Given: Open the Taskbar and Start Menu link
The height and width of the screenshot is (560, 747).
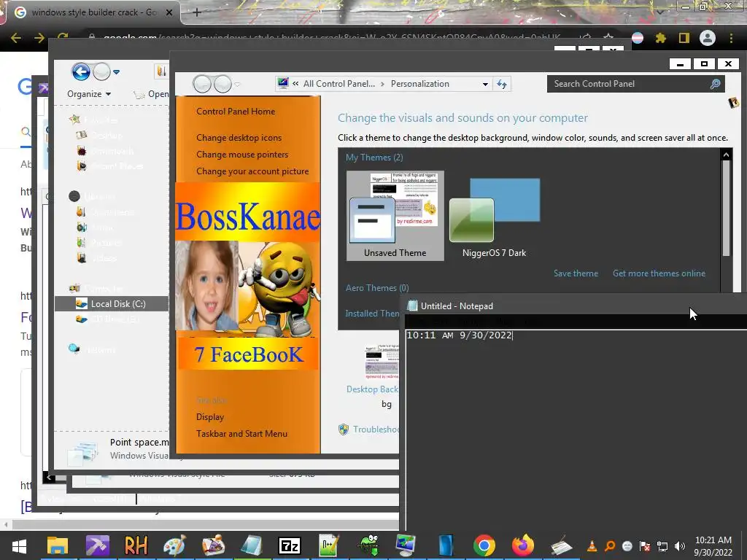Looking at the screenshot, I should coord(241,434).
